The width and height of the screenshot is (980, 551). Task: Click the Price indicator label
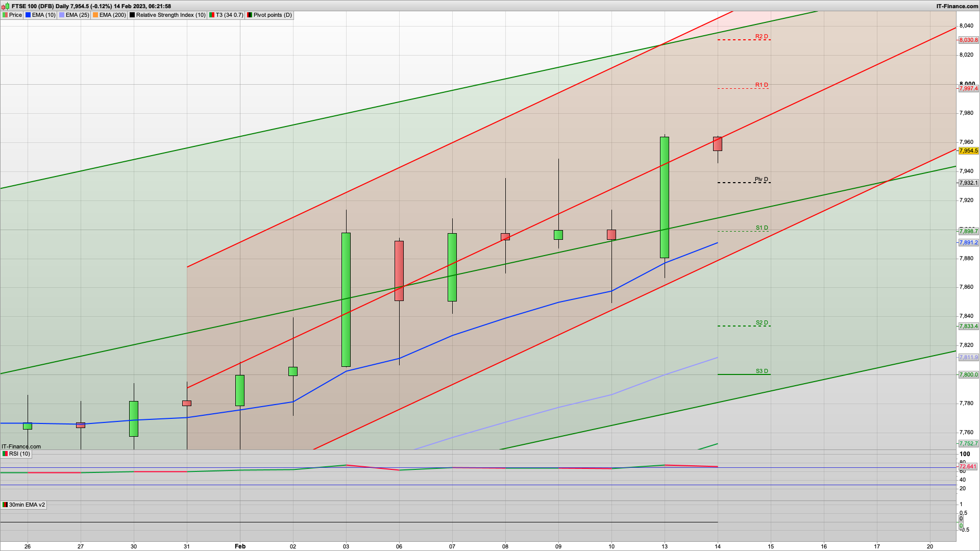click(15, 15)
